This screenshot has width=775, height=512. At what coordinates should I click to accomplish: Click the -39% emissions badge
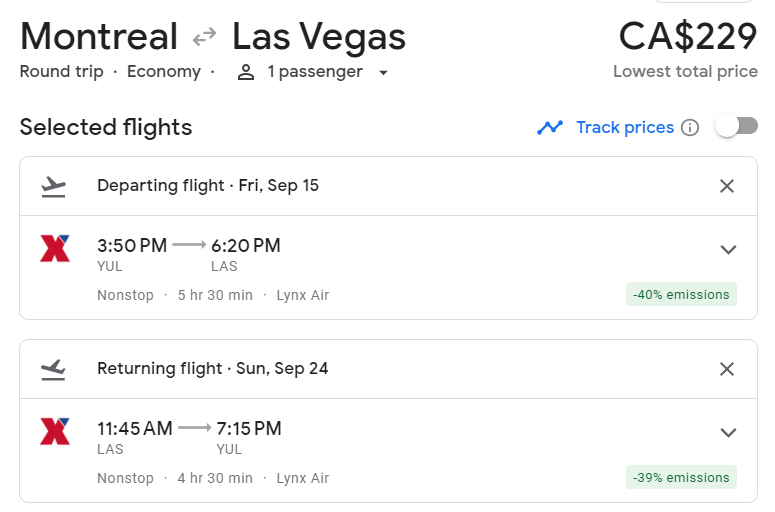click(681, 477)
